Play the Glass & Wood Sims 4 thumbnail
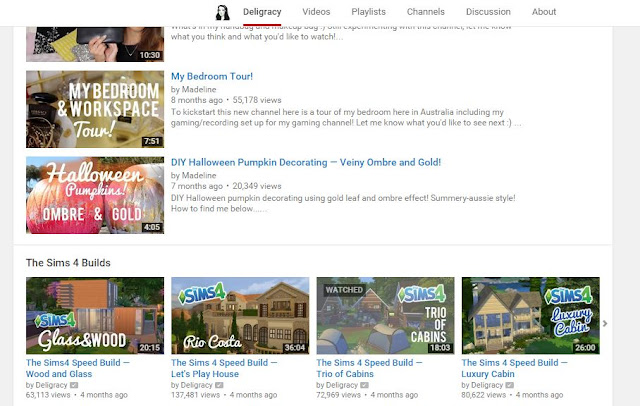 (x=95, y=315)
